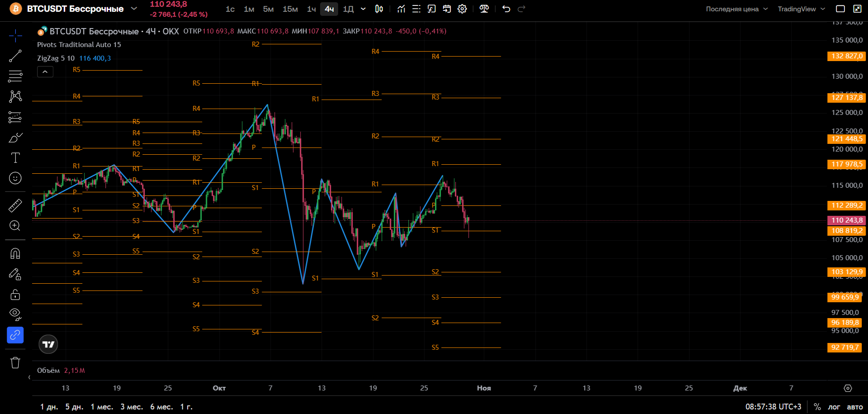Delete drawings with the trash icon

coord(15,362)
